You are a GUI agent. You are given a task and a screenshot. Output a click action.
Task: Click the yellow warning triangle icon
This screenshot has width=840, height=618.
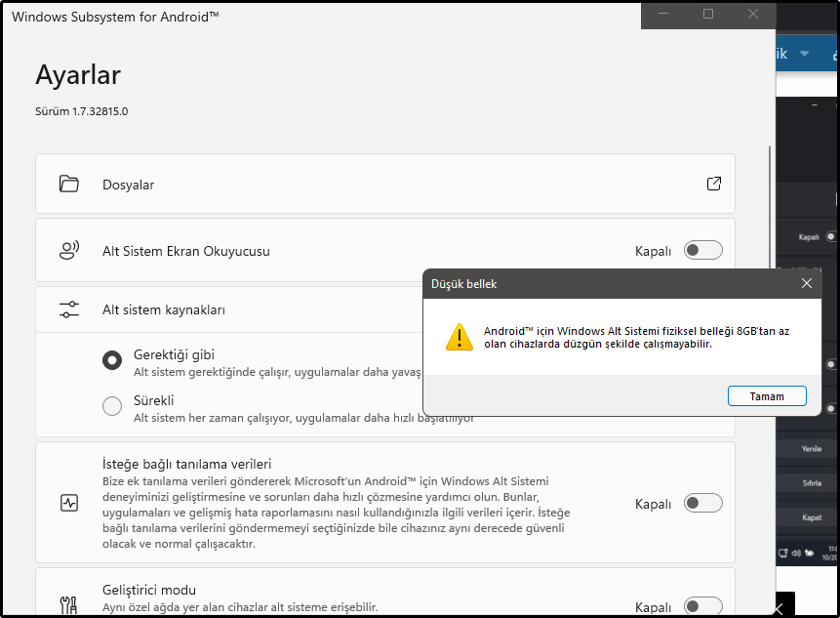(460, 337)
